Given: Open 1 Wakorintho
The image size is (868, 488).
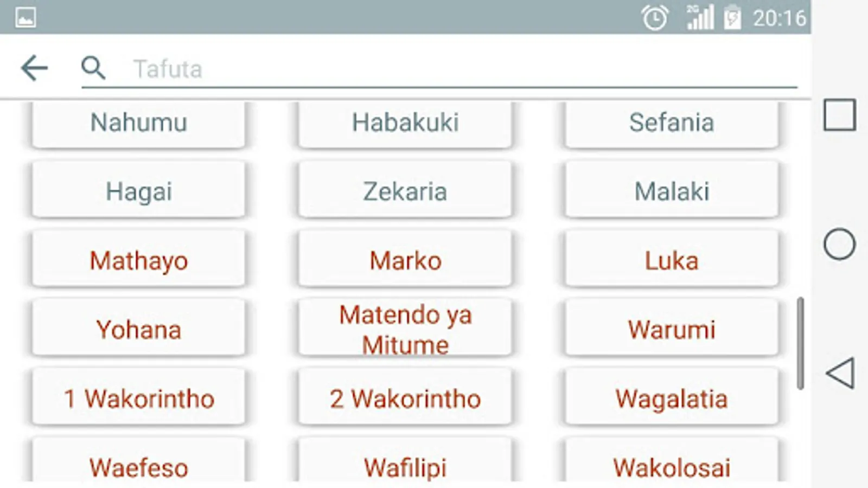Looking at the screenshot, I should tap(139, 399).
